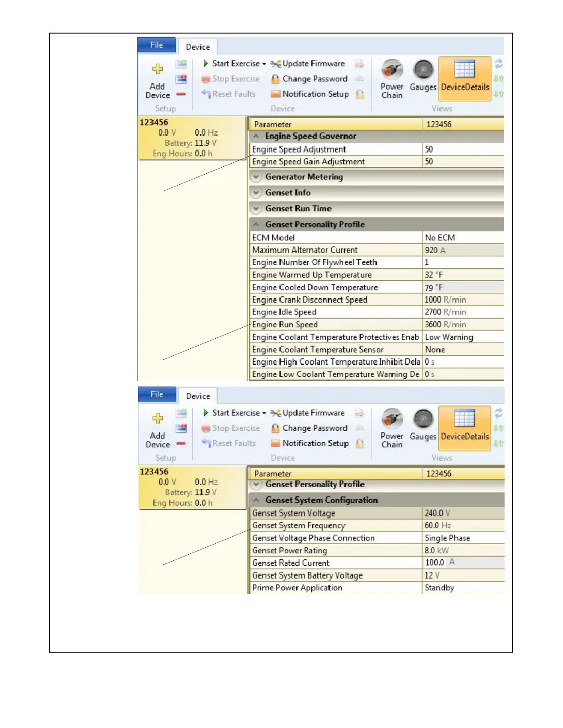
Task: Click the 'Genset Power Rating' row
Action: (x=377, y=551)
